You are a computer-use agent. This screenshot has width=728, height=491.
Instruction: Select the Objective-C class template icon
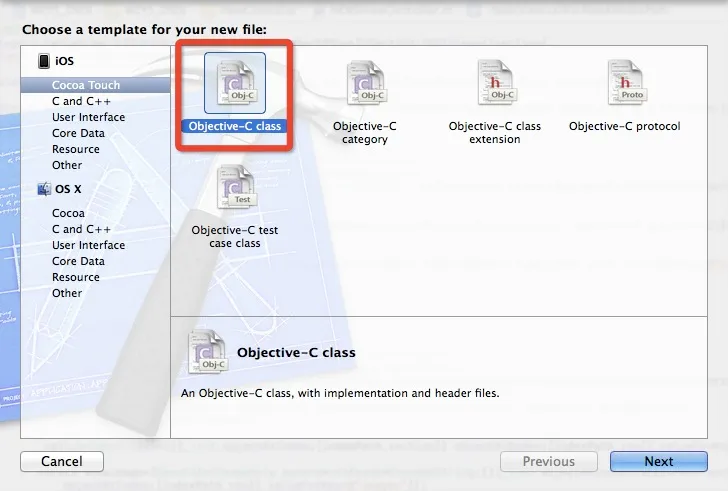[x=235, y=83]
